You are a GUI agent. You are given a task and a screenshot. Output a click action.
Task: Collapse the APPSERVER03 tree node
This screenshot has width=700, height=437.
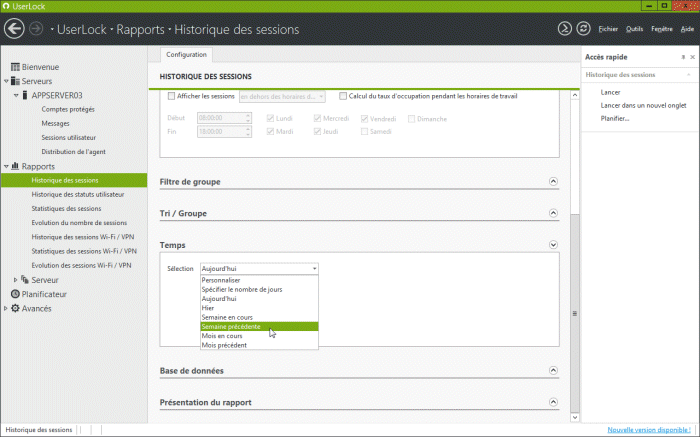[x=16, y=96]
